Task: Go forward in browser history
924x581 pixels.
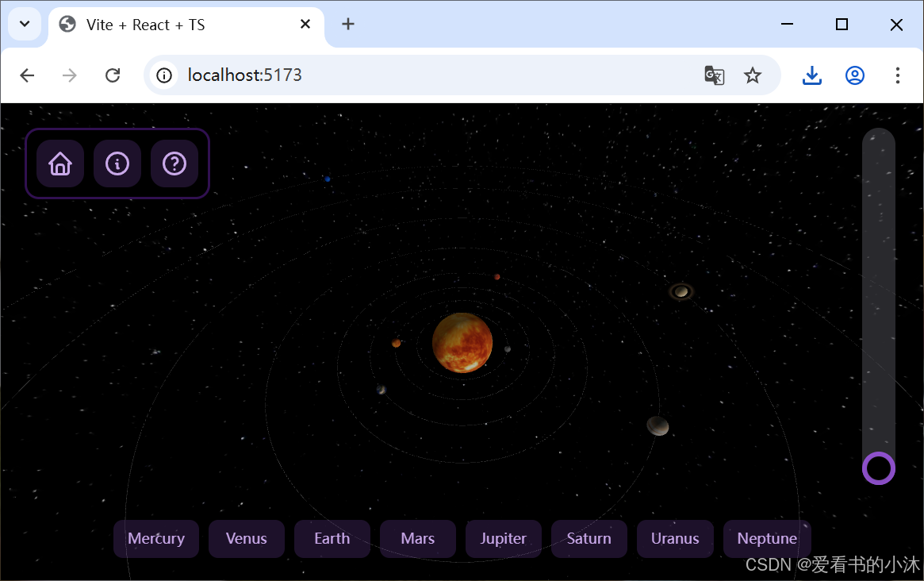Action: [70, 75]
